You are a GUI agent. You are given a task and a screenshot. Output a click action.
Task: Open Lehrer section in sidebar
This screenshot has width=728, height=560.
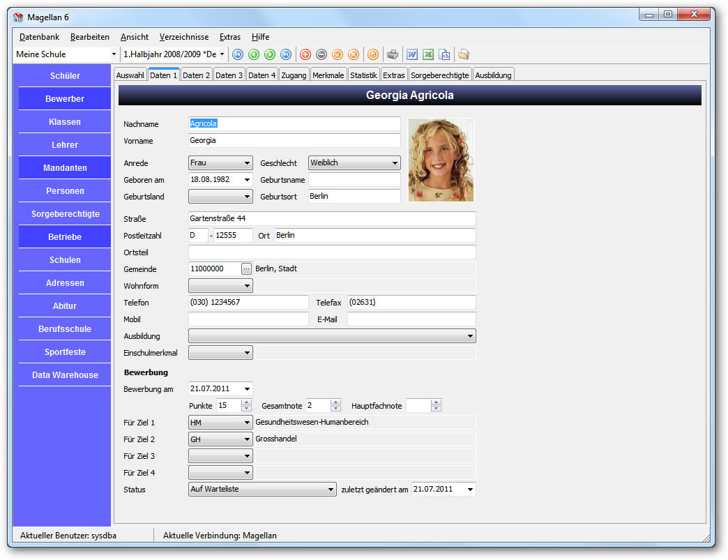tap(65, 145)
